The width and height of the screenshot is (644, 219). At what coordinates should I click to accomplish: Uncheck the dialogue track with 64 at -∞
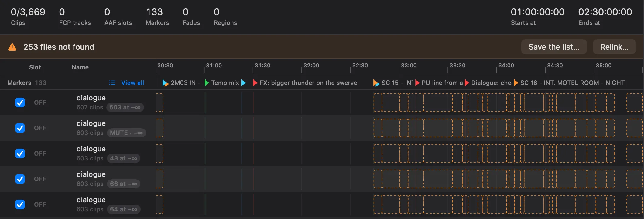(20, 204)
